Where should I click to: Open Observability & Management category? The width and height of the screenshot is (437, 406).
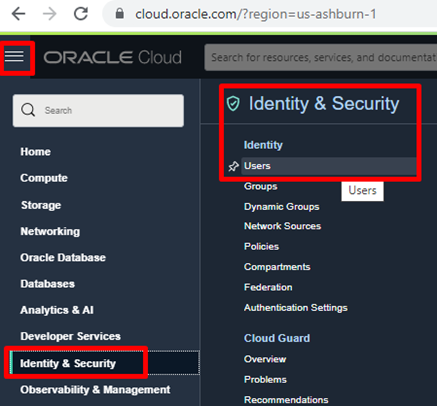(x=95, y=390)
